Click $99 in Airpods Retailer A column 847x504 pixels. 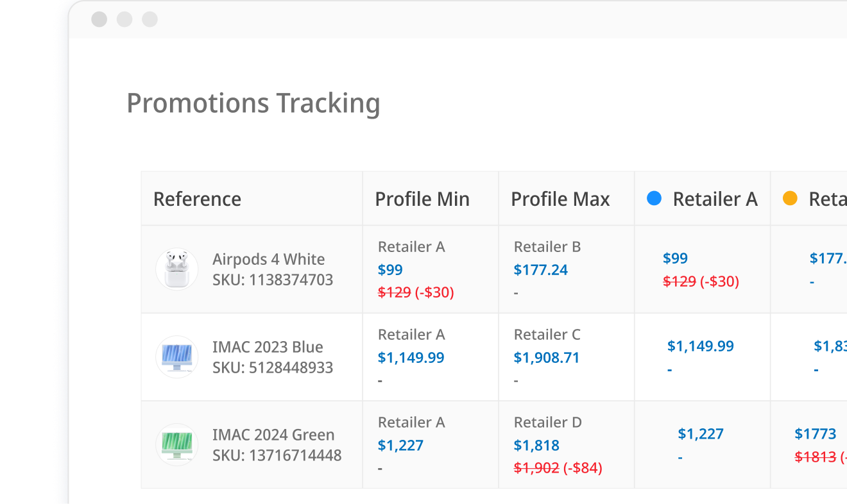[x=675, y=258]
